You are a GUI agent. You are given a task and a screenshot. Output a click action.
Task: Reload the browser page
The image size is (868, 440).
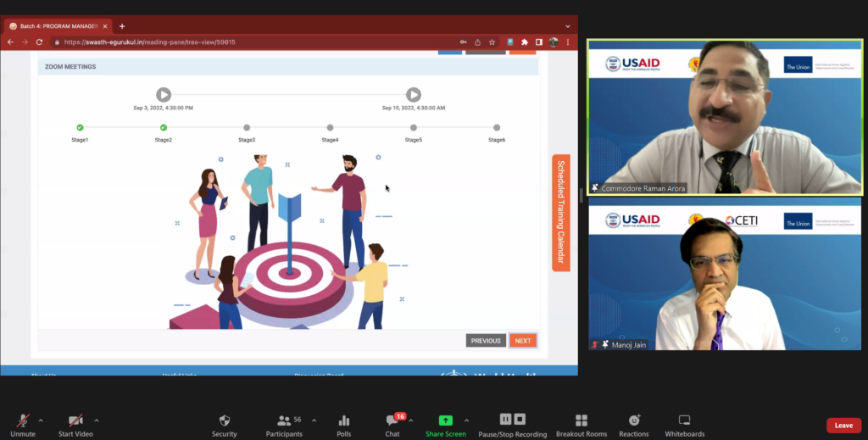tap(39, 42)
